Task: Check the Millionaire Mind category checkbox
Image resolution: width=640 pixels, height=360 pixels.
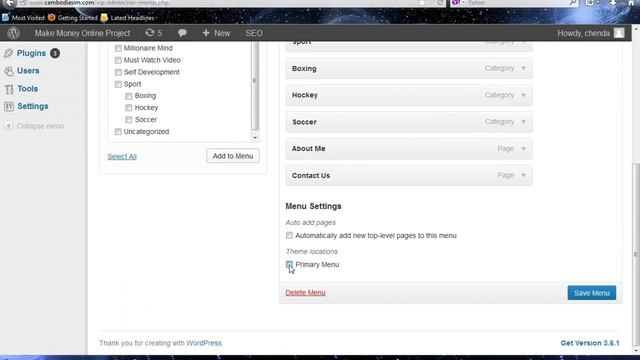Action: [118, 48]
